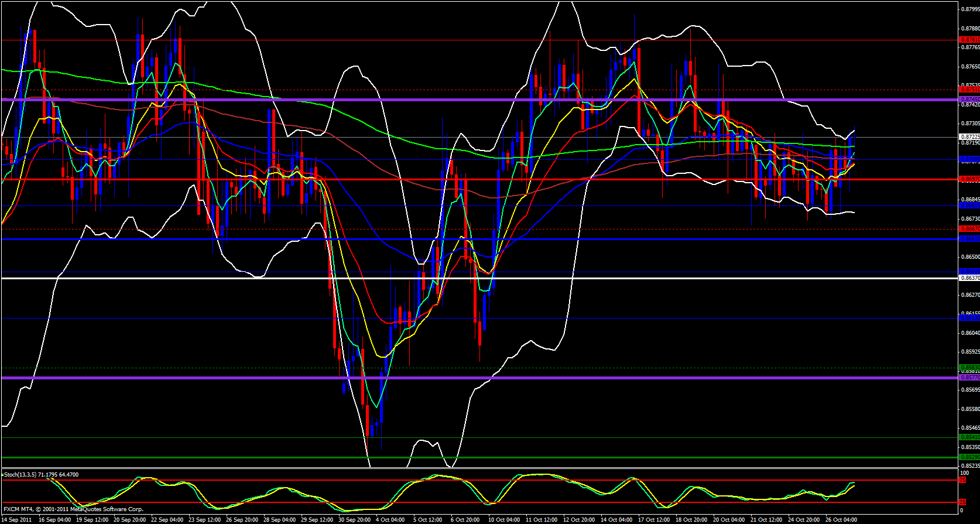Select the red 0.8697 price level tag
The height and width of the screenshot is (524, 980).
pyautogui.click(x=969, y=179)
